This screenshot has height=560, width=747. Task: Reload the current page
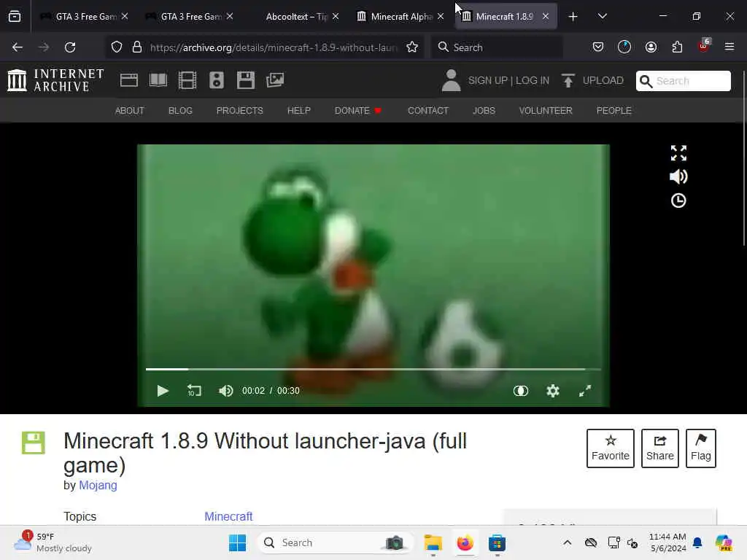tap(70, 47)
